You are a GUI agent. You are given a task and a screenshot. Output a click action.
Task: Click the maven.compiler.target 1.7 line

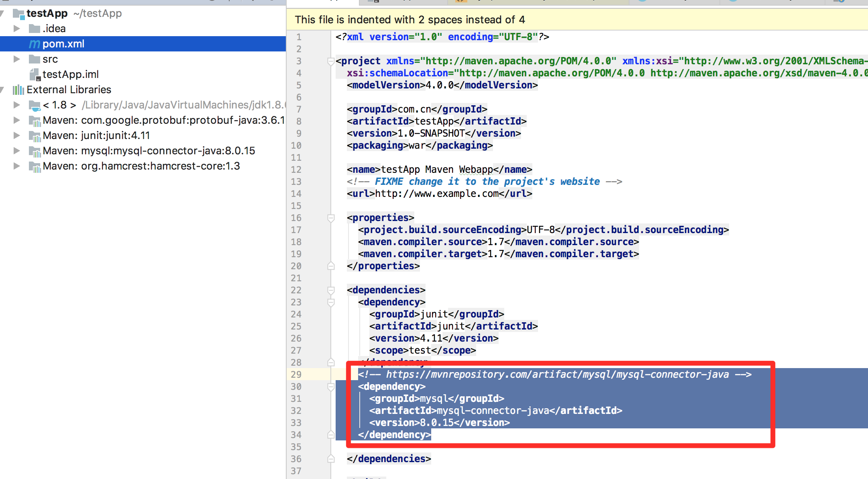(499, 254)
